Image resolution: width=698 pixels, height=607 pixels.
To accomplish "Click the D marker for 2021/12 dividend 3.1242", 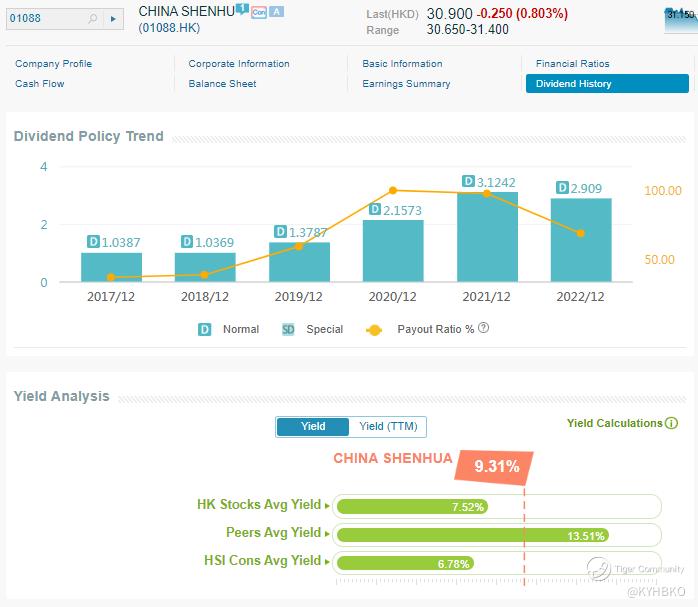I will [x=468, y=181].
